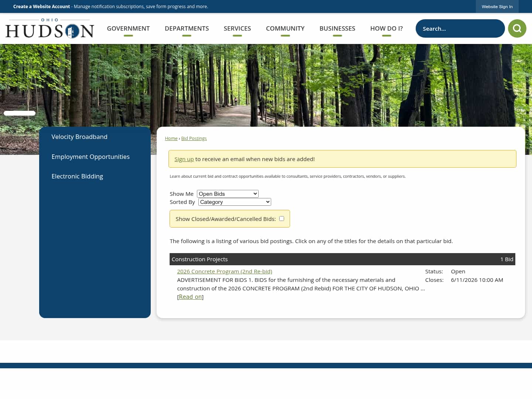The height and width of the screenshot is (399, 532).
Task: Go to Employment Opportunities page
Action: [91, 157]
